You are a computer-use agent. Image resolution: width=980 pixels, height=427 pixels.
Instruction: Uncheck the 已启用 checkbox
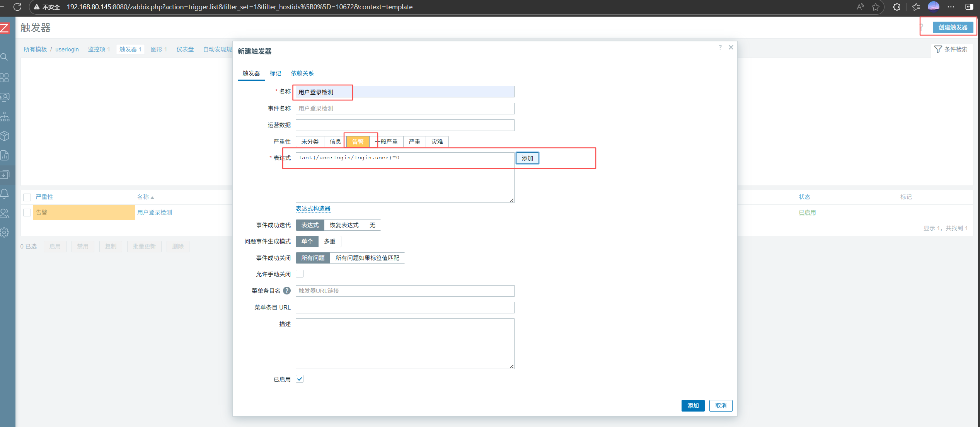coord(300,379)
